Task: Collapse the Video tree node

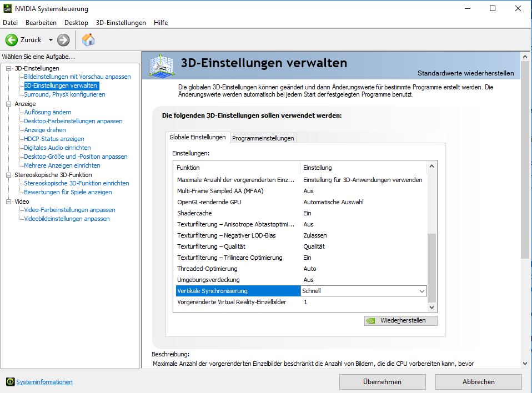Action: click(8, 201)
